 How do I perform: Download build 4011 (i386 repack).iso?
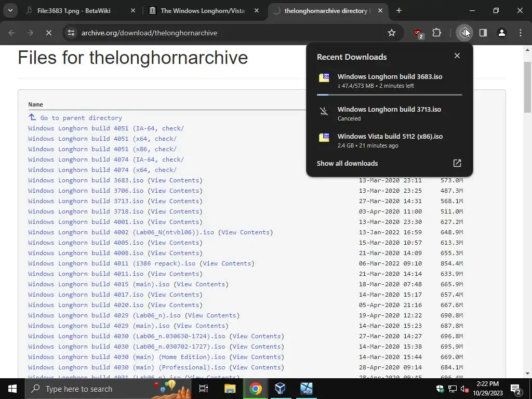[x=112, y=263]
